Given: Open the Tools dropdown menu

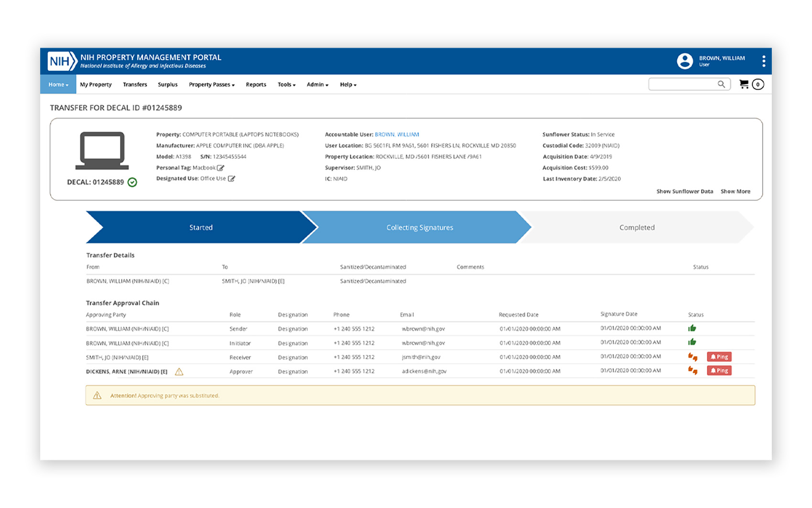Looking at the screenshot, I should tap(286, 85).
